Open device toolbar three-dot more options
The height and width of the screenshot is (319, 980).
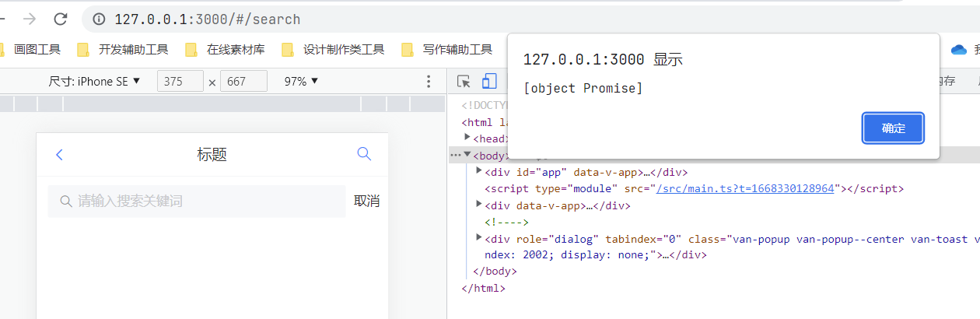tap(428, 81)
